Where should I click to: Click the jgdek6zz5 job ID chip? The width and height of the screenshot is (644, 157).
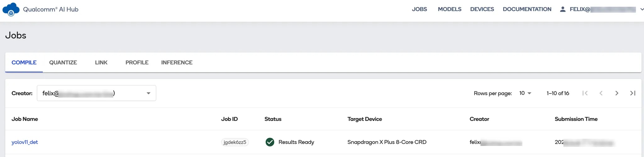point(235,142)
